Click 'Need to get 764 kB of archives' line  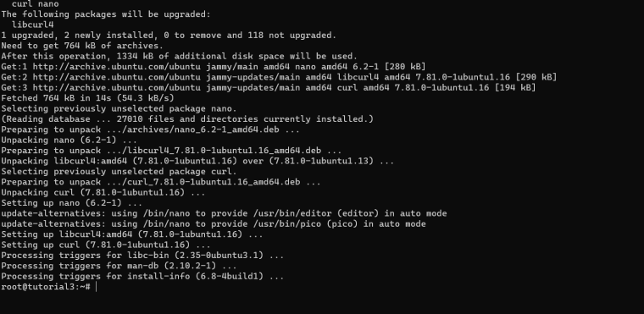pos(82,46)
